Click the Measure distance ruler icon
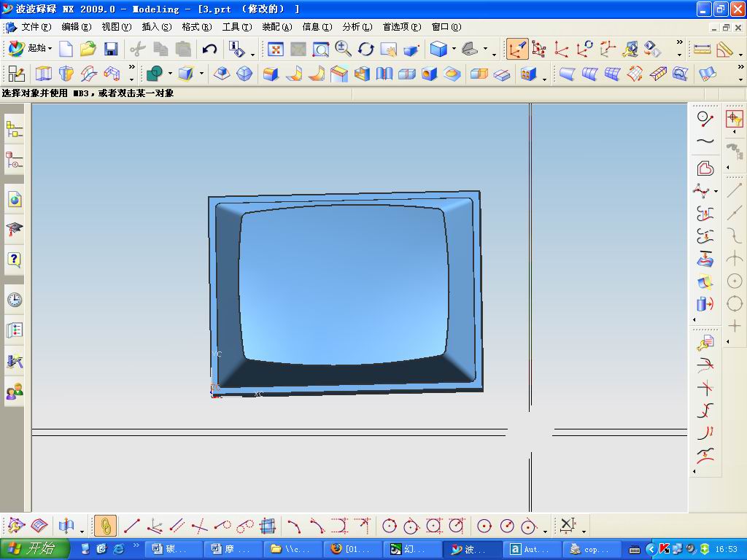Screen dimensions: 747x560 pyautogui.click(x=702, y=49)
